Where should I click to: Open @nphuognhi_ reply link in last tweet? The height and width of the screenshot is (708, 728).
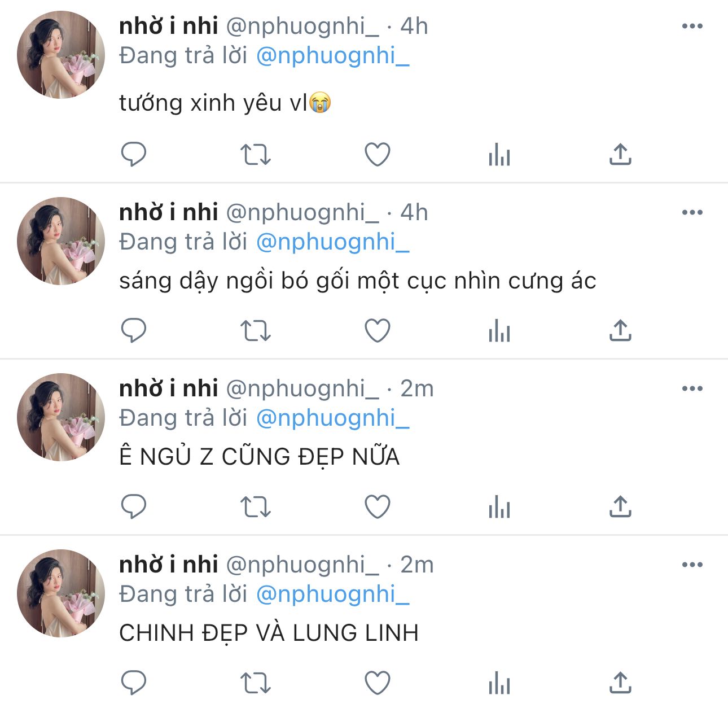pyautogui.click(x=333, y=594)
